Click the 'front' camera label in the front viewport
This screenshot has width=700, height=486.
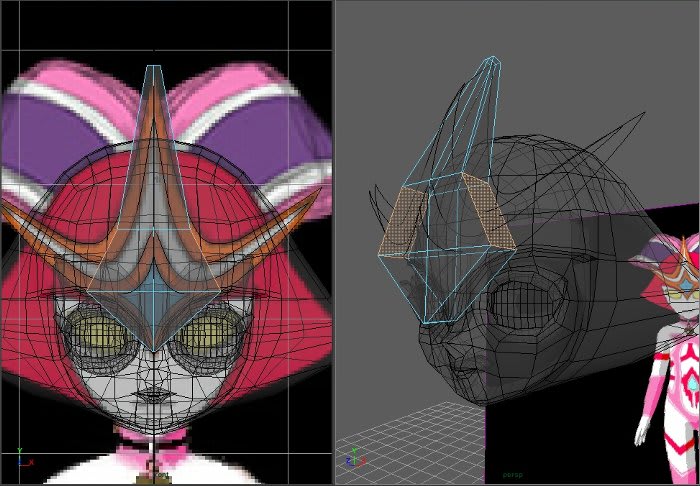(x=161, y=476)
